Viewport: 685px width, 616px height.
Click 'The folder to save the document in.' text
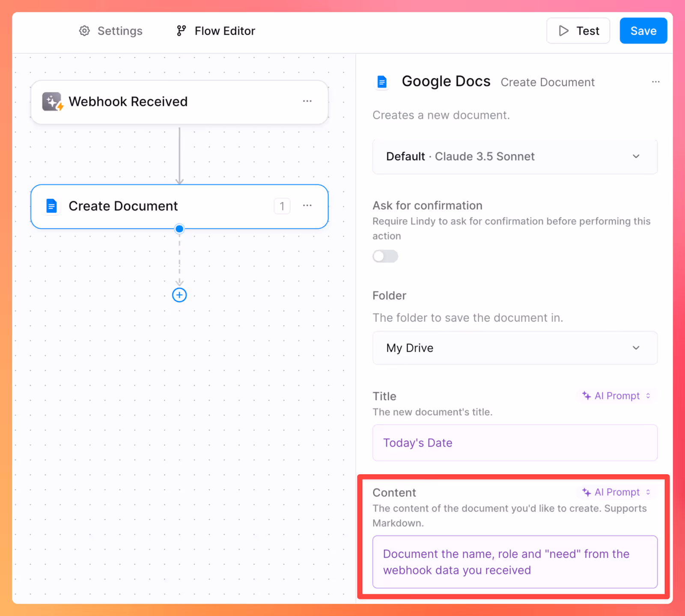pyautogui.click(x=468, y=318)
